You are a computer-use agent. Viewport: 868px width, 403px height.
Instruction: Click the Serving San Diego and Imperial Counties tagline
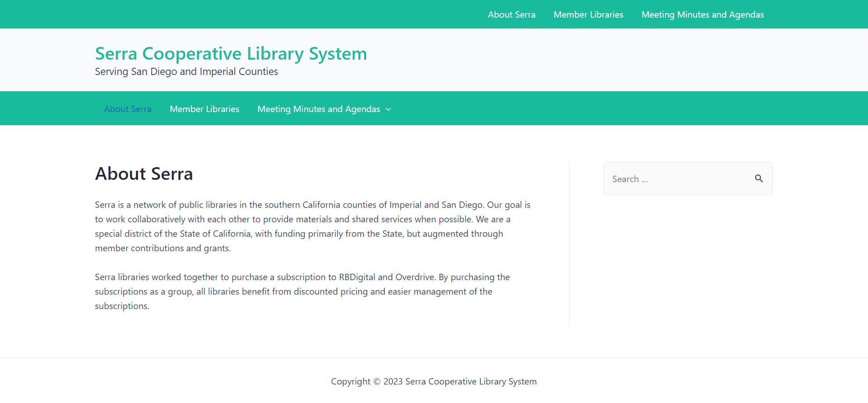point(186,71)
